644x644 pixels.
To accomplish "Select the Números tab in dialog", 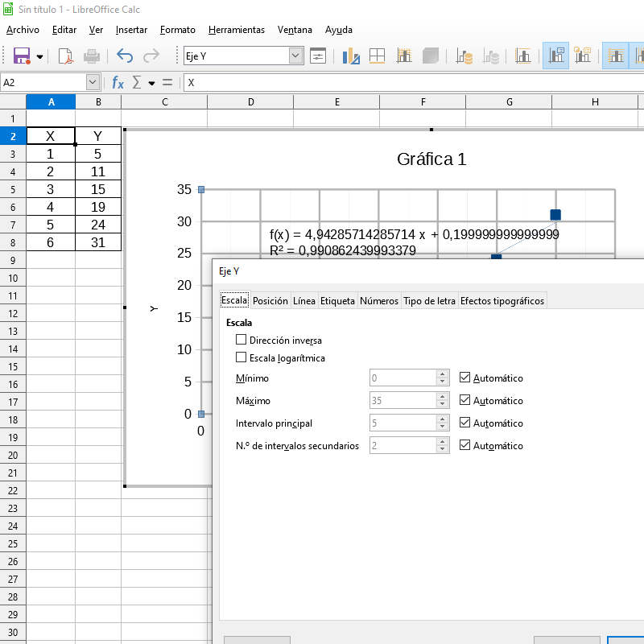I will tap(379, 300).
